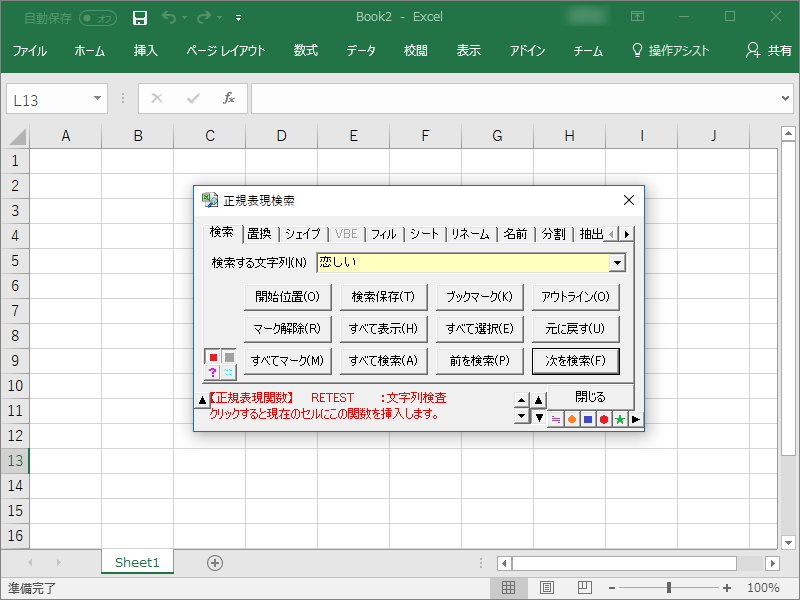The image size is (800, 600).
Task: Click the blue square function insert icon
Action: (x=588, y=419)
